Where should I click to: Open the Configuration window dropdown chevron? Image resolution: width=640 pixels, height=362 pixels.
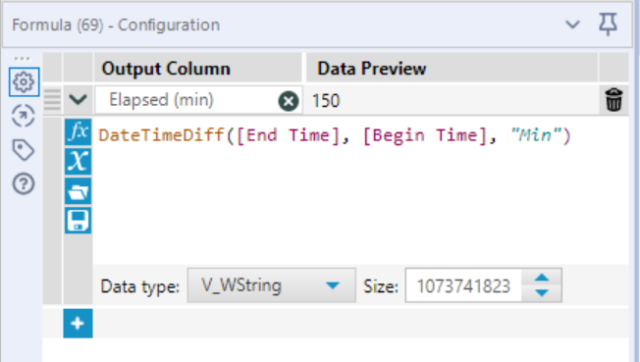tap(573, 25)
